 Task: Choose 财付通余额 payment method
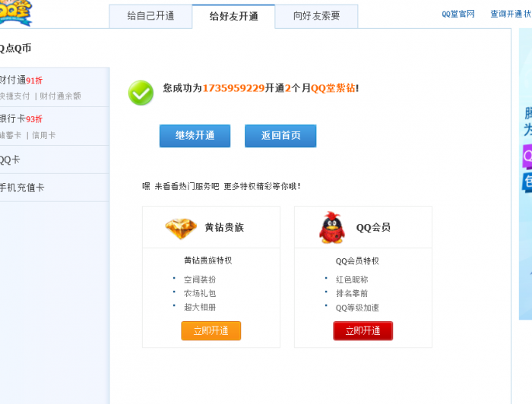click(x=60, y=96)
